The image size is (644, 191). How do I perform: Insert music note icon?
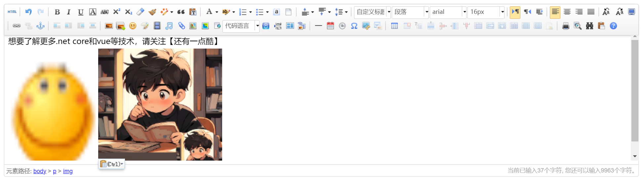point(169,26)
